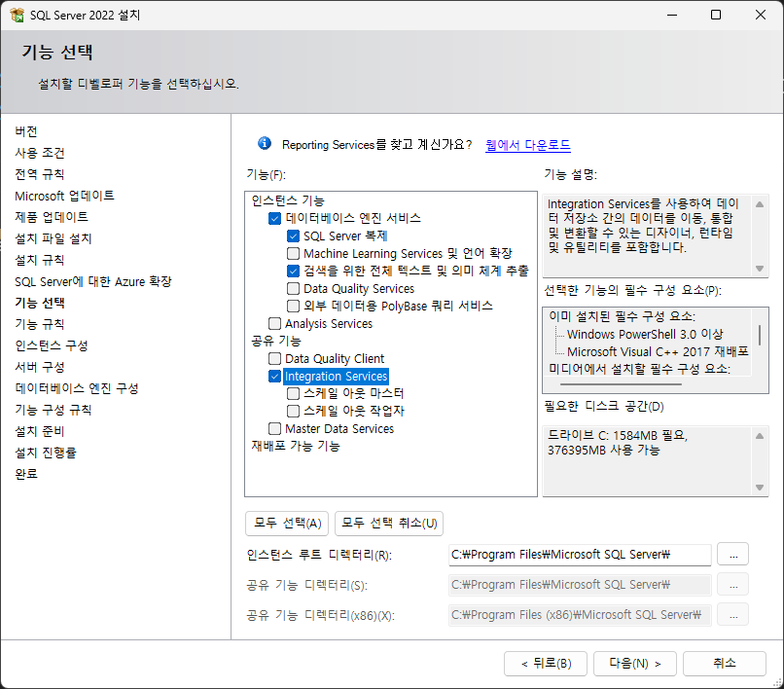The width and height of the screenshot is (784, 689).
Task: Select the 버전 step in sidebar
Action: [26, 131]
